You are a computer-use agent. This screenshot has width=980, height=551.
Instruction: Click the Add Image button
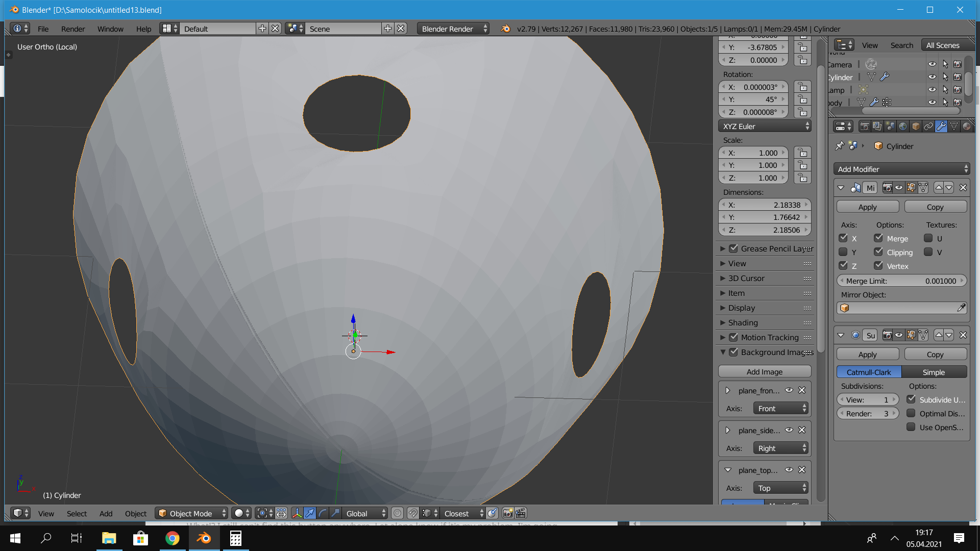coord(764,371)
